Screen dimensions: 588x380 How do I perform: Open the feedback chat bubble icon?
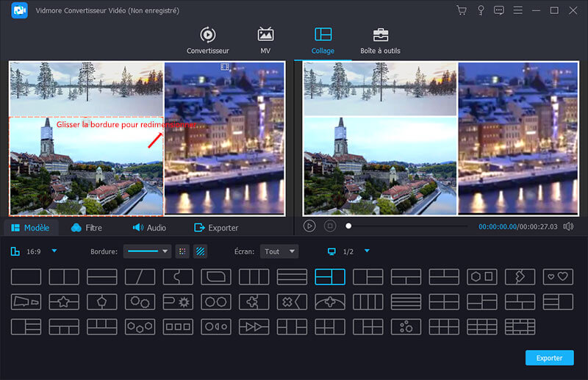(499, 10)
